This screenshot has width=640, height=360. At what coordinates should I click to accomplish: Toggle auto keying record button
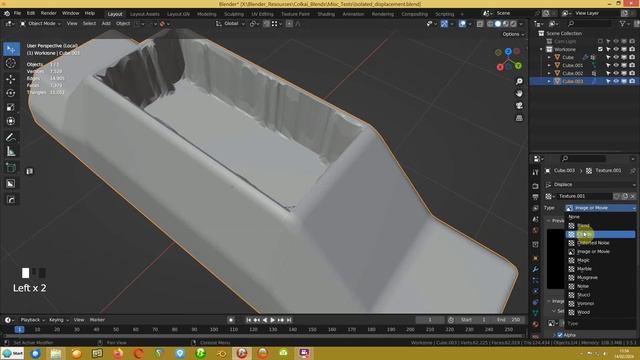pyautogui.click(x=231, y=320)
